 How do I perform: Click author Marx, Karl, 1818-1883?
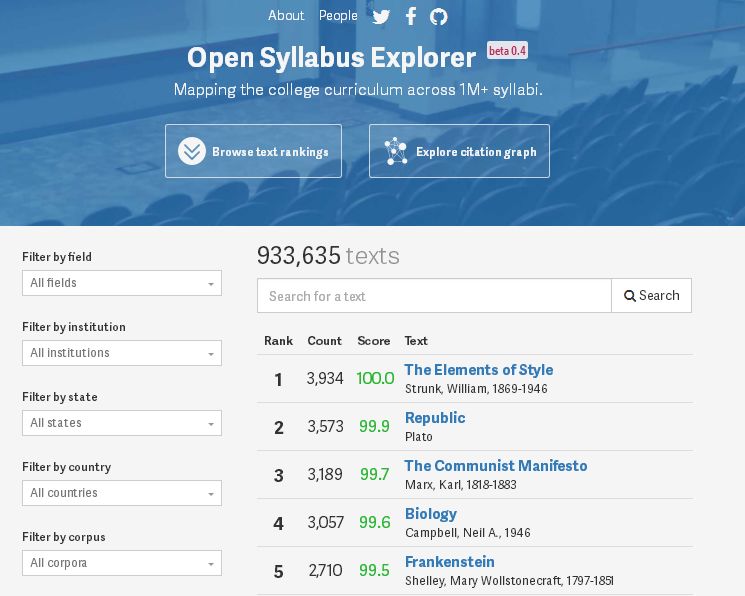click(x=460, y=485)
